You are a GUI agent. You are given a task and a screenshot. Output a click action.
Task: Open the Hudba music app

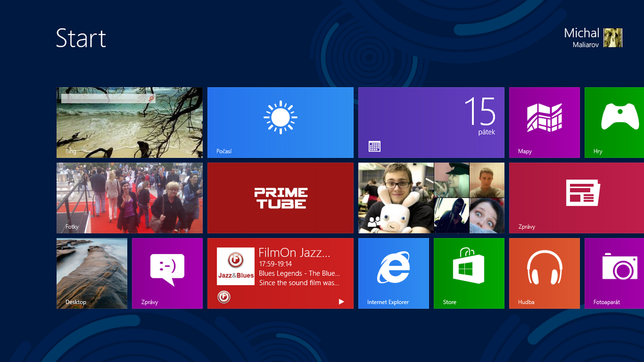(x=544, y=273)
